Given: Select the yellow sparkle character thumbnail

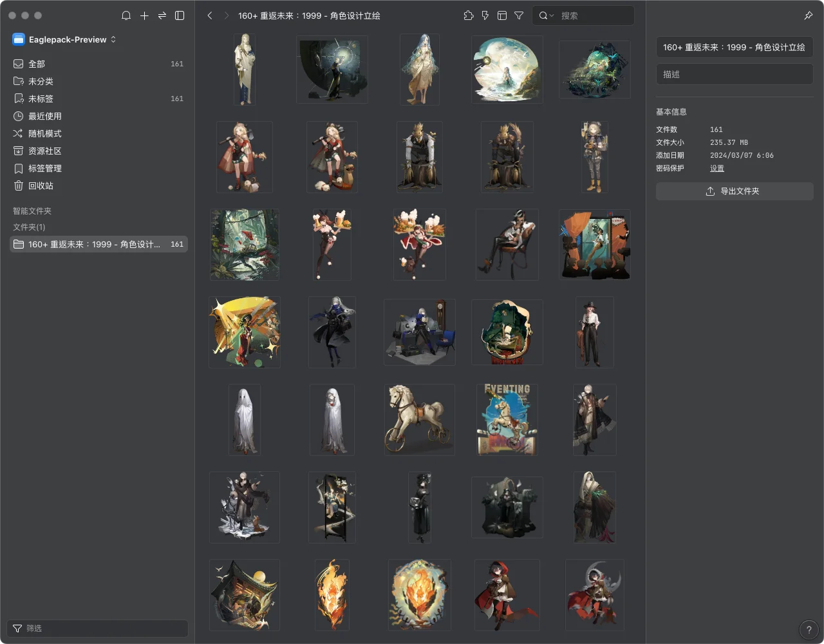Looking at the screenshot, I should 245,332.
